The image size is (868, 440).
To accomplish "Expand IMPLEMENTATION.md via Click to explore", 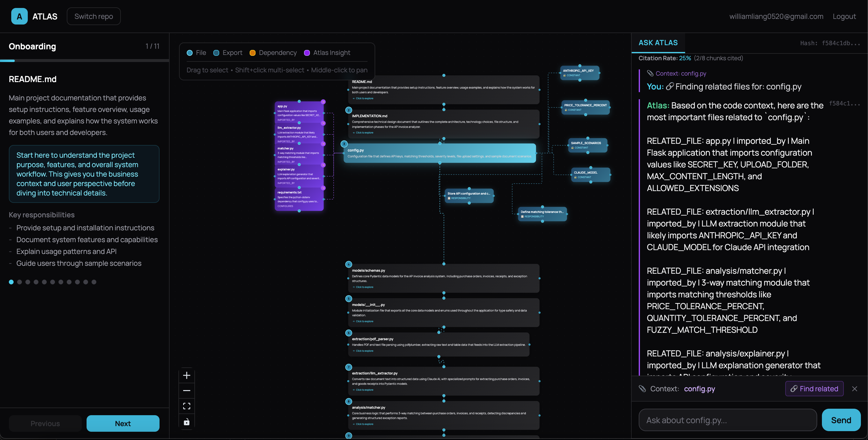I will 364,133.
